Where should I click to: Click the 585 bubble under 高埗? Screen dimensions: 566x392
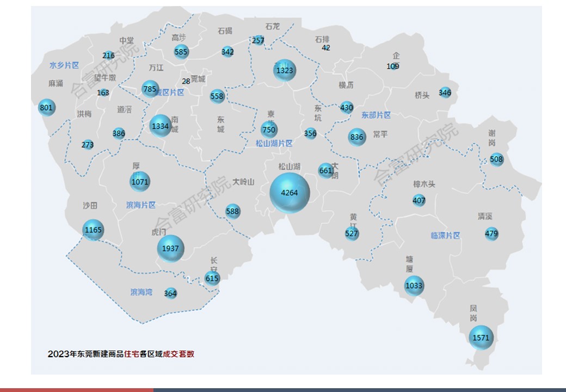181,52
